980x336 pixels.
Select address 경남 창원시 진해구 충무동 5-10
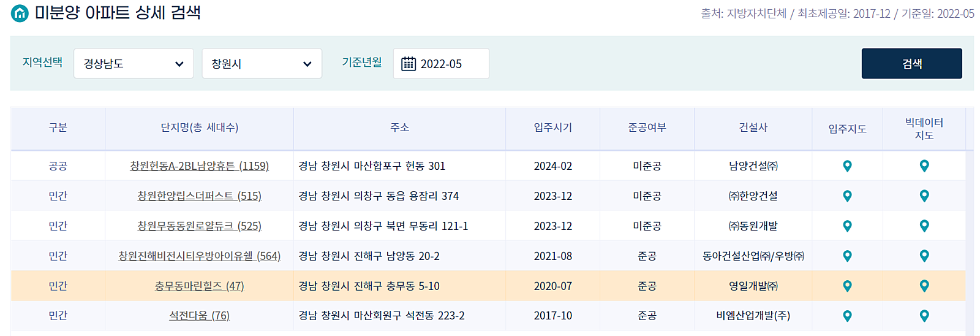pyautogui.click(x=369, y=286)
